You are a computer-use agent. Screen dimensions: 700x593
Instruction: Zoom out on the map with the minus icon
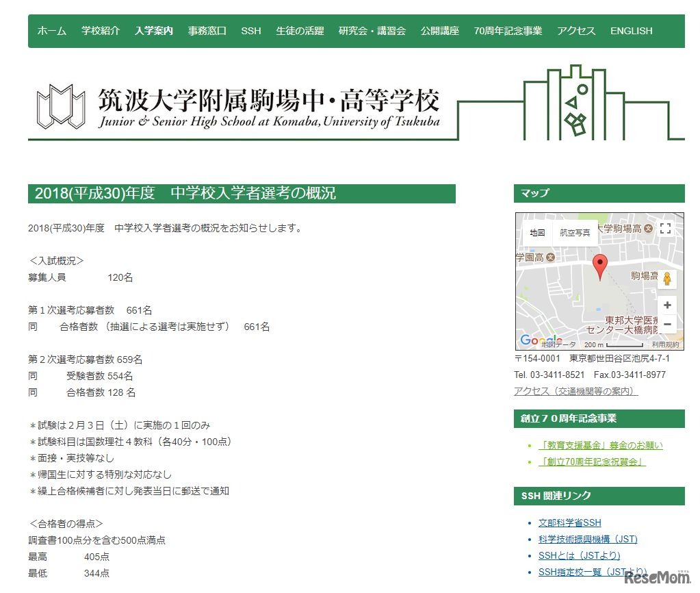point(667,324)
